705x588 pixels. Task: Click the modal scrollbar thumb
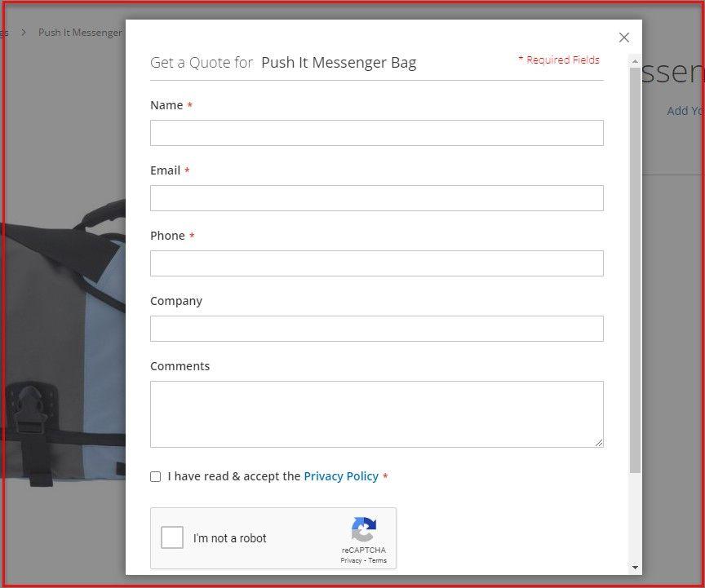[634, 269]
